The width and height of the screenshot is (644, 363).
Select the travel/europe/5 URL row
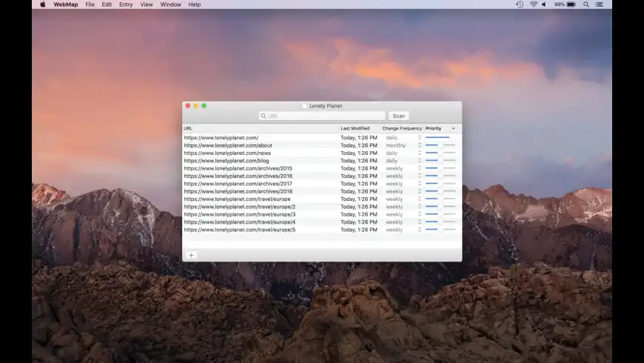pos(240,230)
